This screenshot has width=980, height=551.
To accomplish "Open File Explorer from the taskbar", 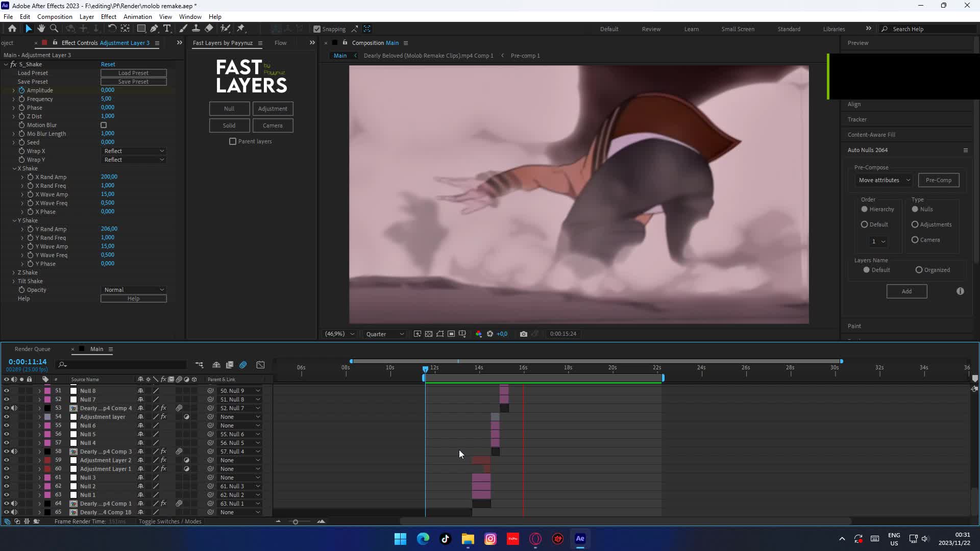I will pos(468,539).
